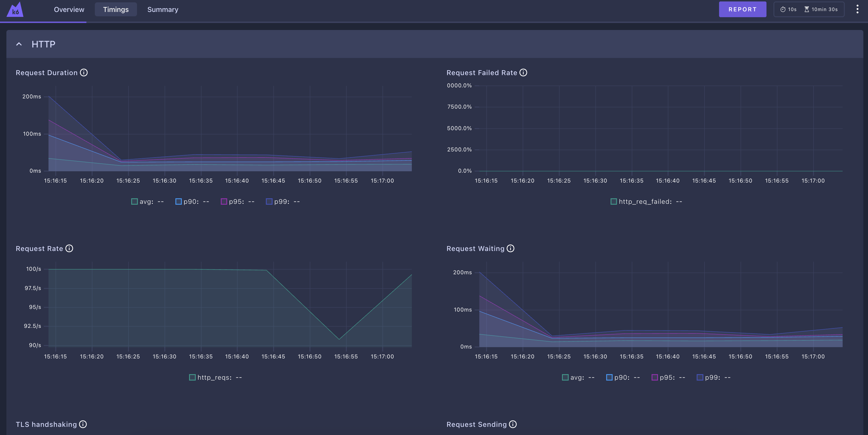Open the three-dot options menu

pos(857,9)
